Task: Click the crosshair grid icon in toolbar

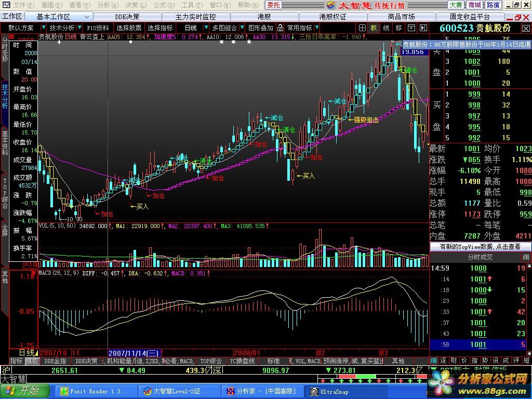Action: coord(362,28)
